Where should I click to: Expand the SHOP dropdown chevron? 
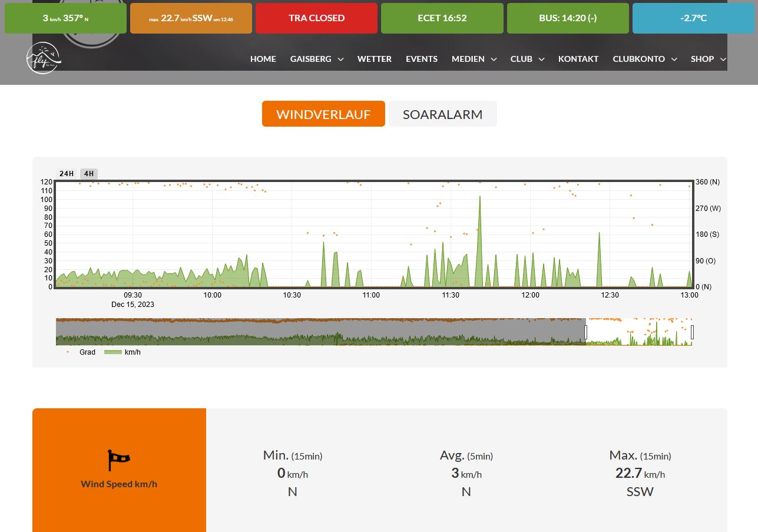coord(723,60)
